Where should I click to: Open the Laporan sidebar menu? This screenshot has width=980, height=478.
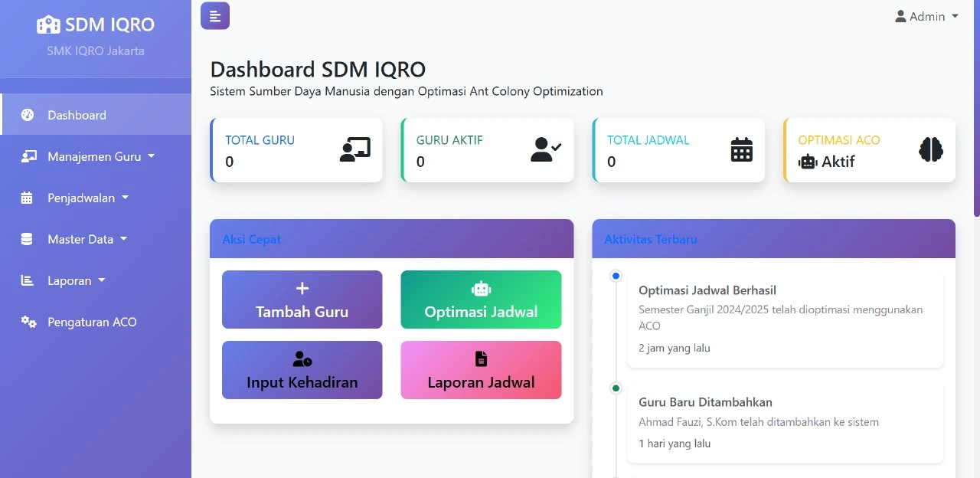(x=96, y=280)
